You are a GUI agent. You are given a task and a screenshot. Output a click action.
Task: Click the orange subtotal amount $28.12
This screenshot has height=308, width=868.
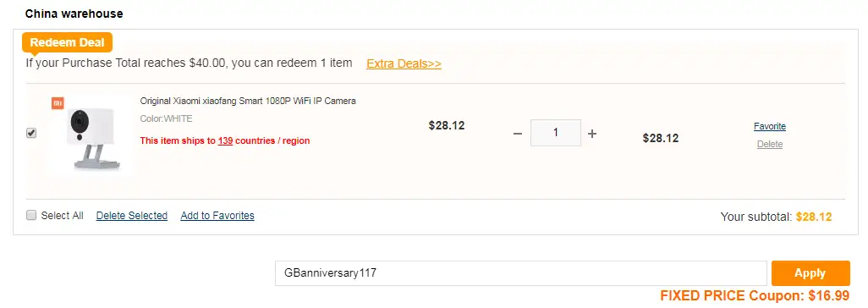[814, 217]
